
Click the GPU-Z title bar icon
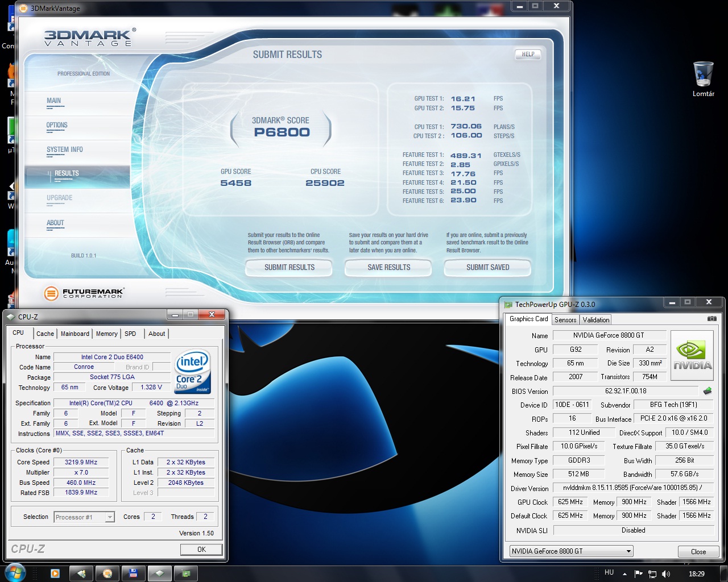click(x=508, y=304)
